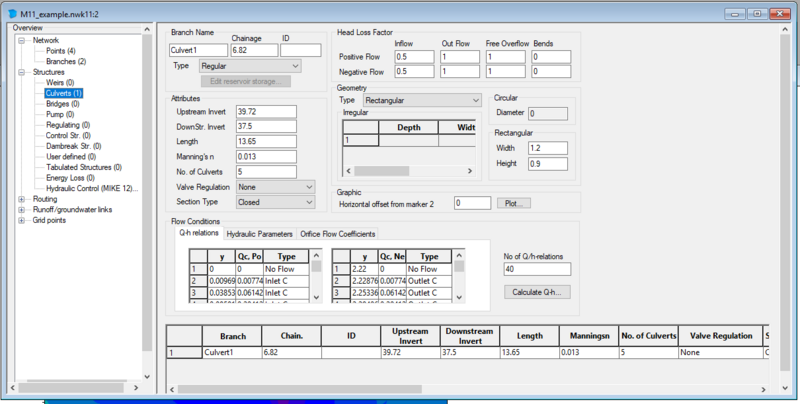The height and width of the screenshot is (404, 800).
Task: Click the No. of Culverts field
Action: 266,172
